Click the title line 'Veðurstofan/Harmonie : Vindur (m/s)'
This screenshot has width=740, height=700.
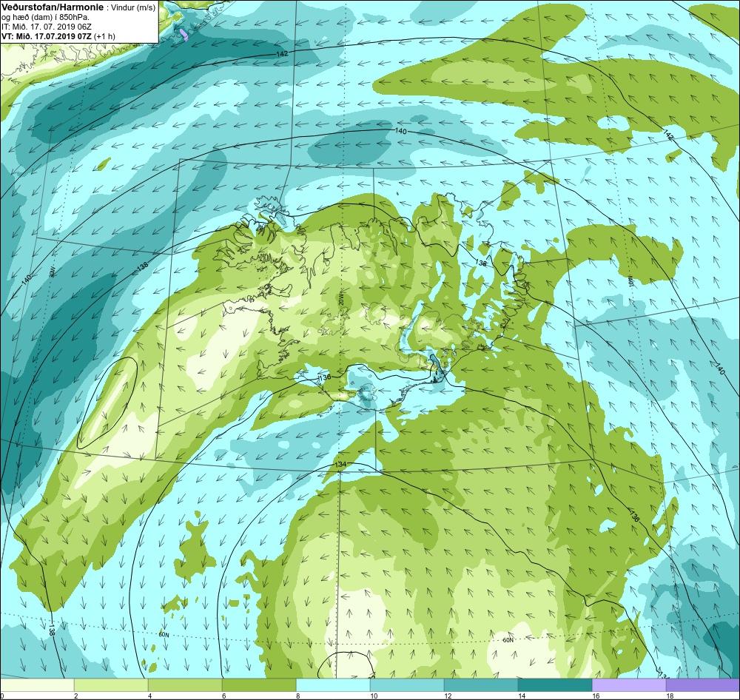click(78, 8)
